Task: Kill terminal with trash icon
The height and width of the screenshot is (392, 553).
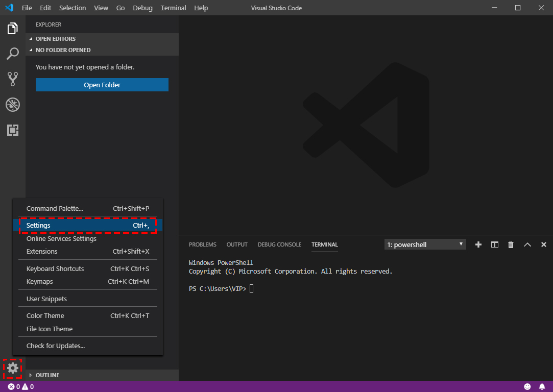Action: coord(511,244)
